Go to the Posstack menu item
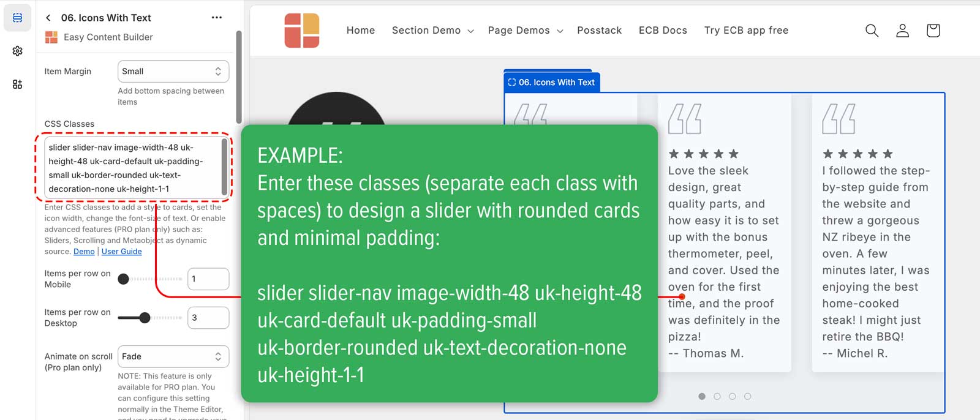The height and width of the screenshot is (420, 980). coord(599,31)
